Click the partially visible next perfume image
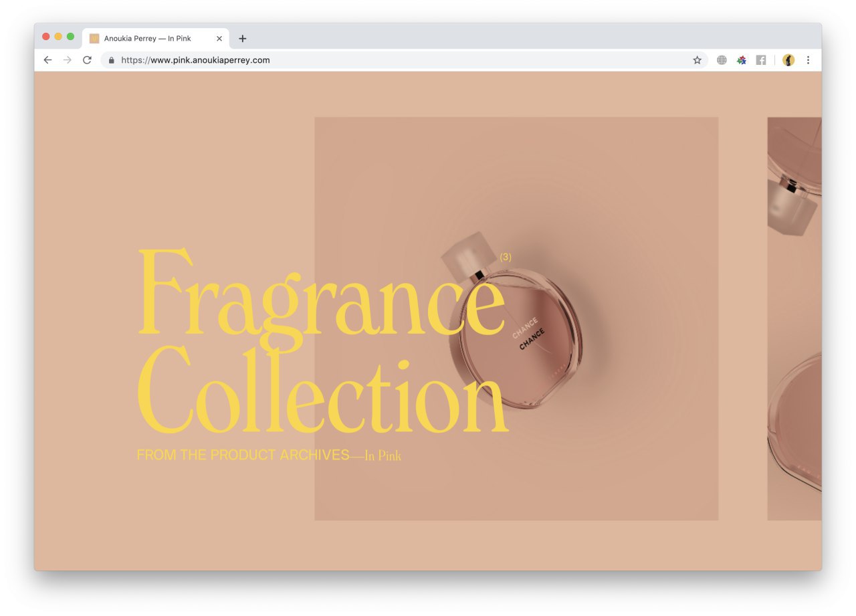 [x=794, y=318]
